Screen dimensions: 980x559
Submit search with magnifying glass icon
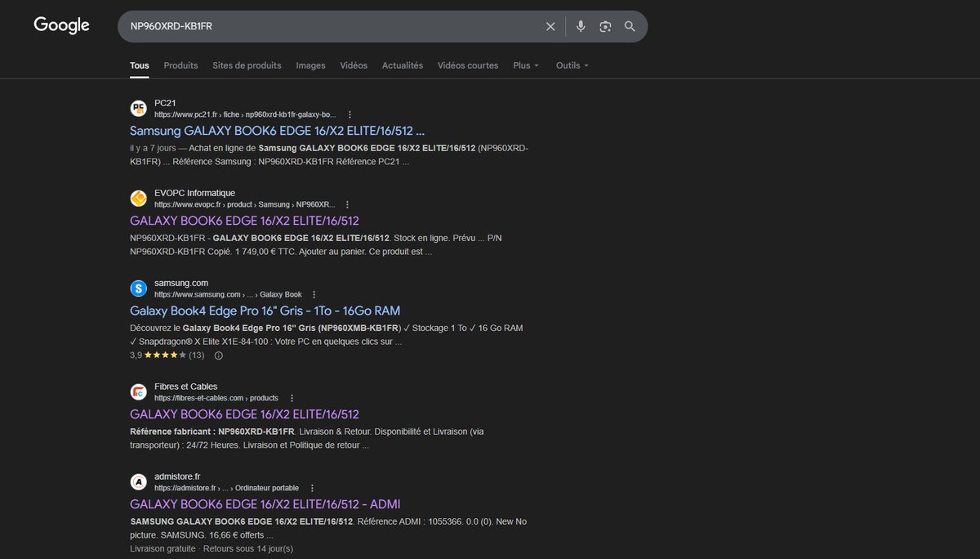click(630, 26)
